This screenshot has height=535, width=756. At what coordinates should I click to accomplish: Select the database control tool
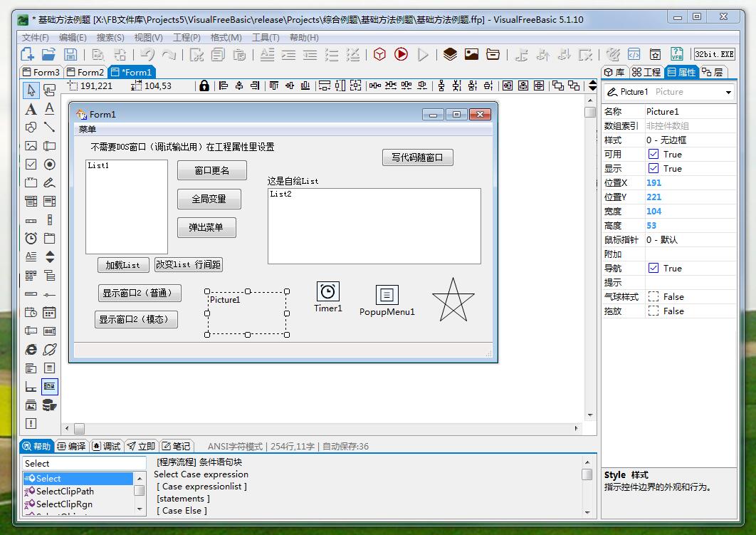49,405
